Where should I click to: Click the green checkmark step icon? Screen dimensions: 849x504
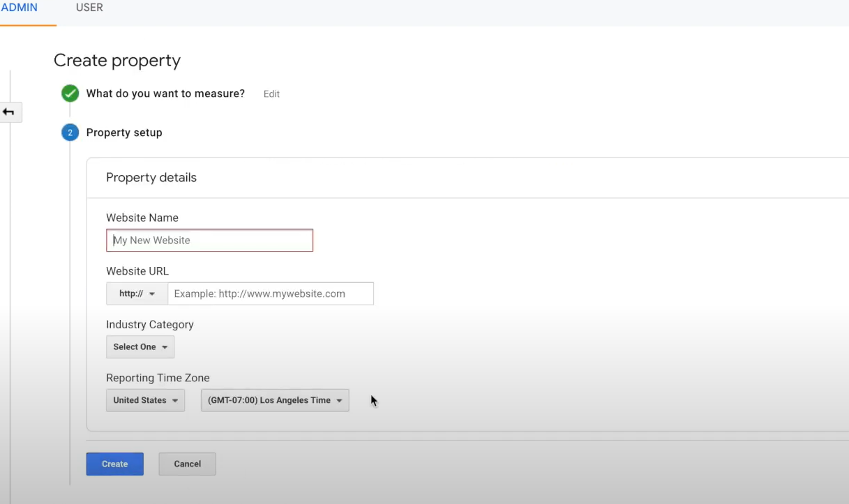click(70, 93)
